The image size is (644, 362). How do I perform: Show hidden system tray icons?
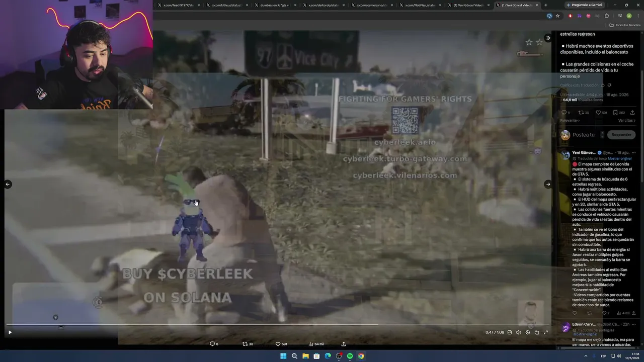pos(586,356)
